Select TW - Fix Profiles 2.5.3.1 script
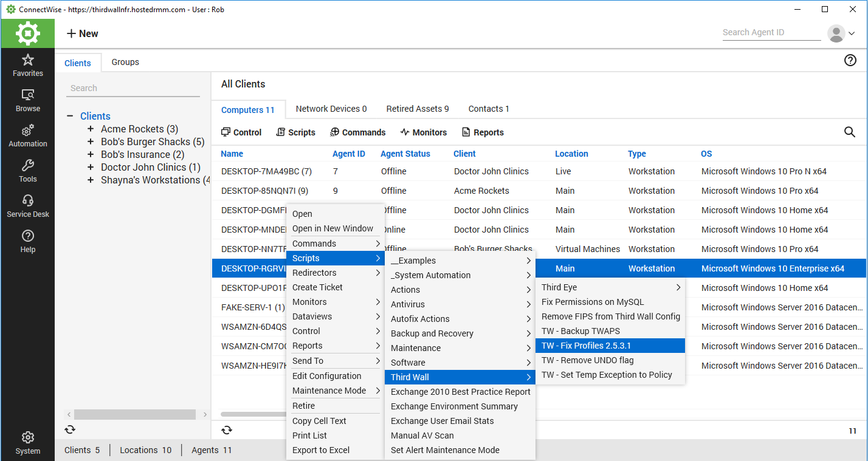Viewport: 868px width, 461px height. 611,346
